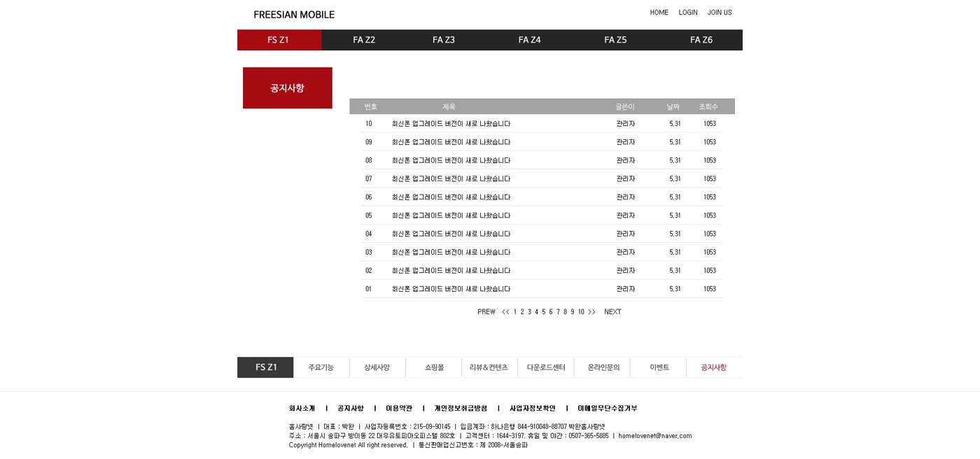
Task: Open 공지사항 in bottom menu bar
Action: 714,367
